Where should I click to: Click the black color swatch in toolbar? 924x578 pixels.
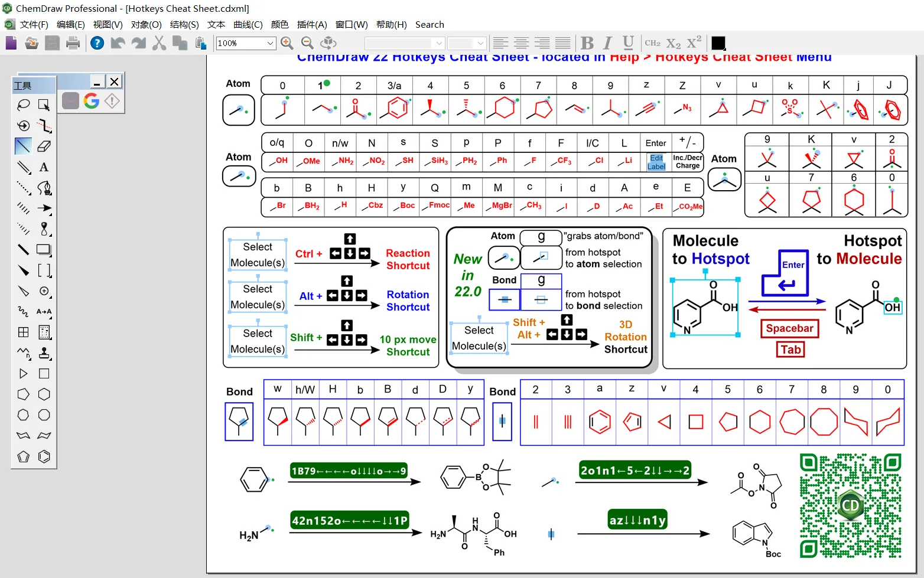pos(718,43)
